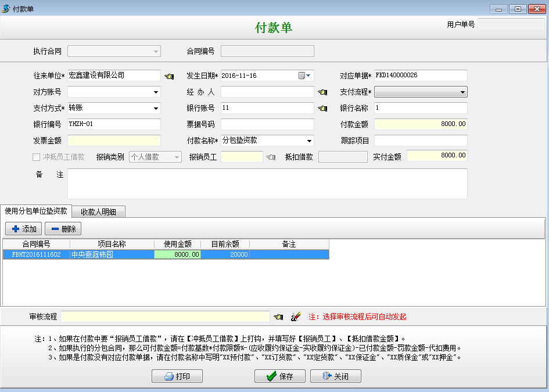Viewport: 549px width, 392px height.
Task: Toggle the 冲抵员工借款 checkbox
Action: click(x=37, y=157)
